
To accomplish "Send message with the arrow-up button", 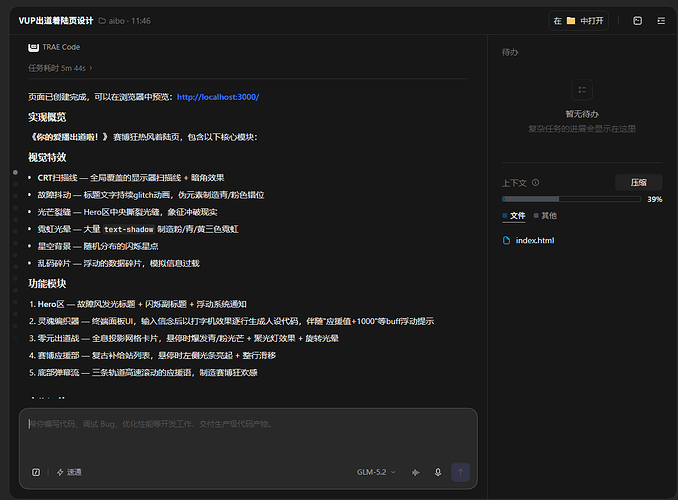I will (x=461, y=472).
